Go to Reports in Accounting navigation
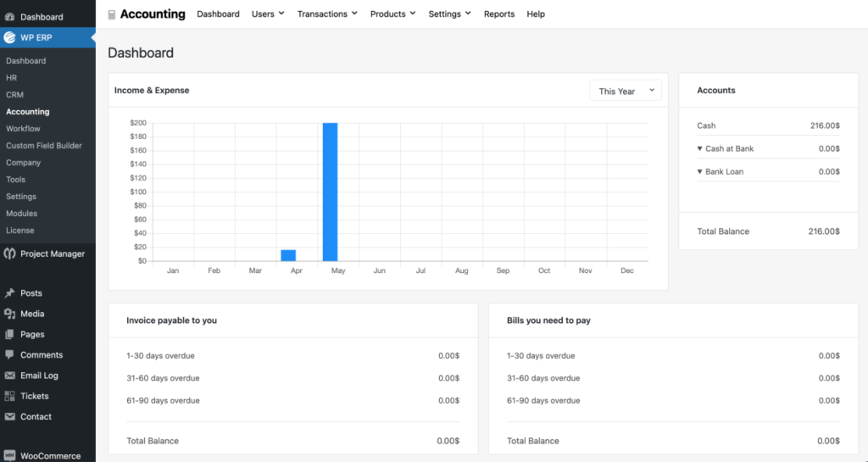 click(499, 14)
